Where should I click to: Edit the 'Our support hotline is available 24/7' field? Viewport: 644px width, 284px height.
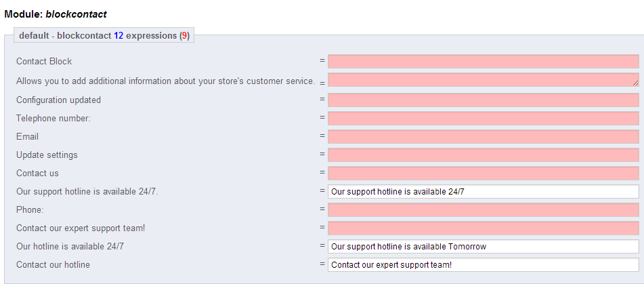[x=483, y=192]
